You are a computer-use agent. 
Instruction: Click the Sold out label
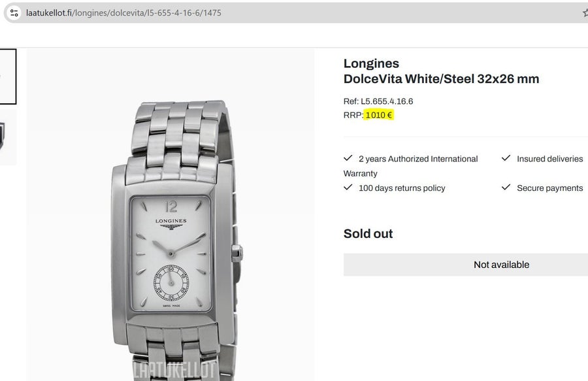pos(368,233)
